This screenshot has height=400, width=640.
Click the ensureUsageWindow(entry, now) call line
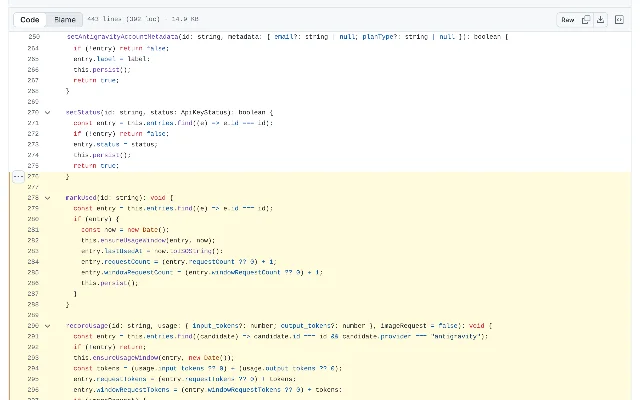[148, 240]
